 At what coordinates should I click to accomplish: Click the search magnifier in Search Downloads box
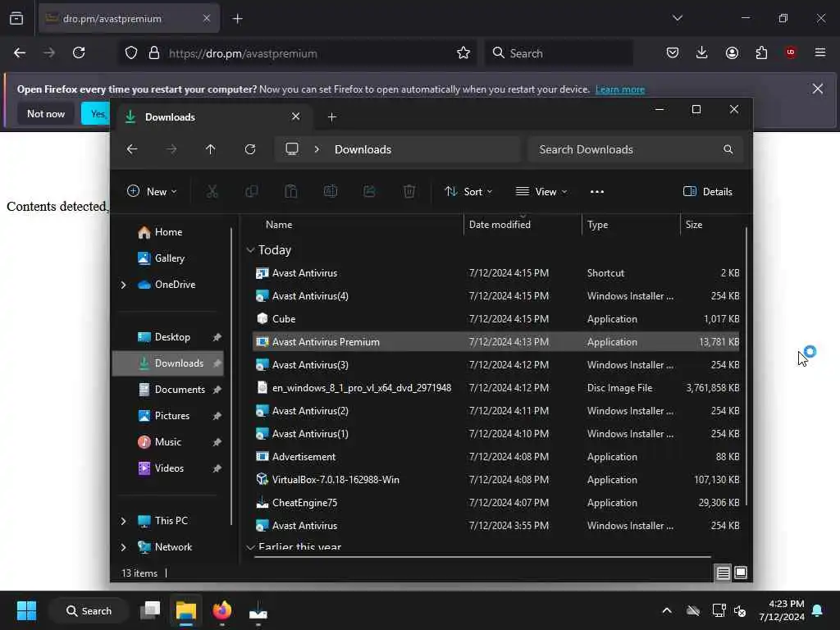click(728, 149)
